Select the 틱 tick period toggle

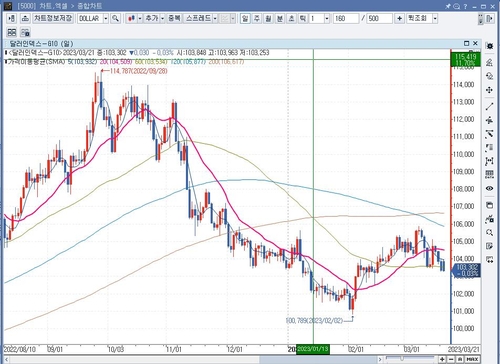click(x=303, y=18)
